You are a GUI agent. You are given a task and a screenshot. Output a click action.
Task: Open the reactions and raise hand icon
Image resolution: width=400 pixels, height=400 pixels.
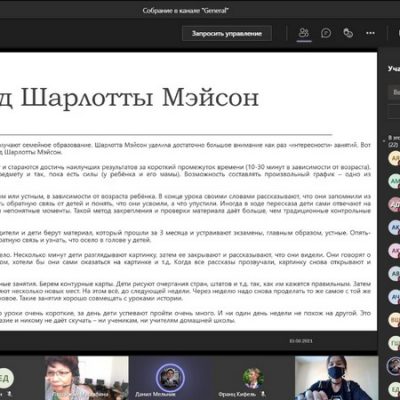[x=348, y=33]
